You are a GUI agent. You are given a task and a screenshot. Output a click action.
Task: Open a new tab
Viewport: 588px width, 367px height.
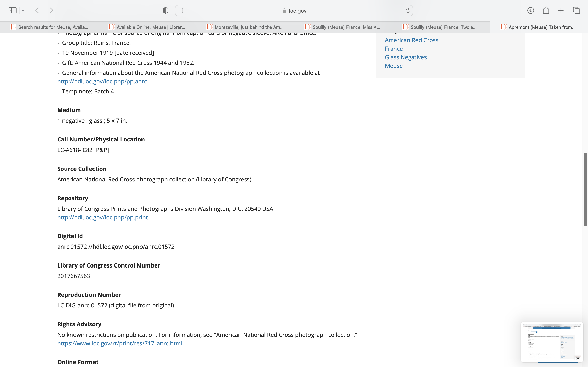click(x=561, y=10)
